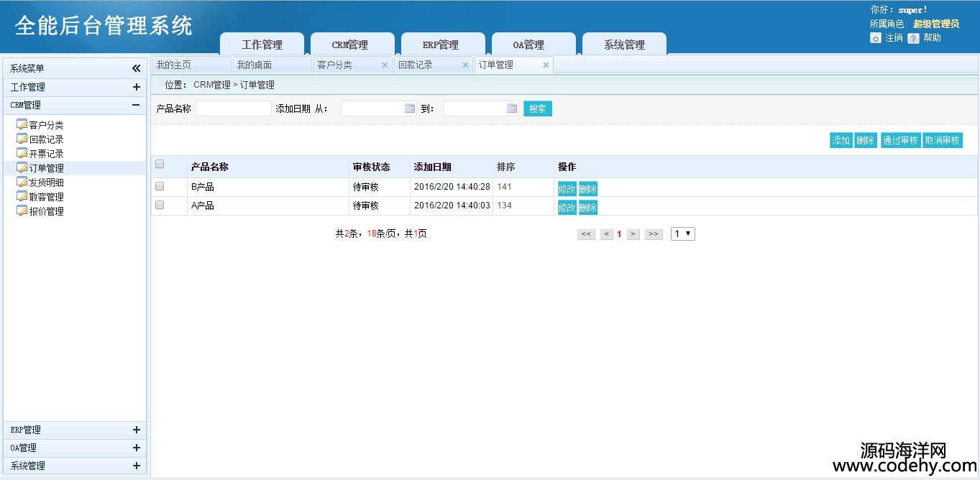Open calendar picker for end date
This screenshot has width=980, height=480.
point(512,109)
